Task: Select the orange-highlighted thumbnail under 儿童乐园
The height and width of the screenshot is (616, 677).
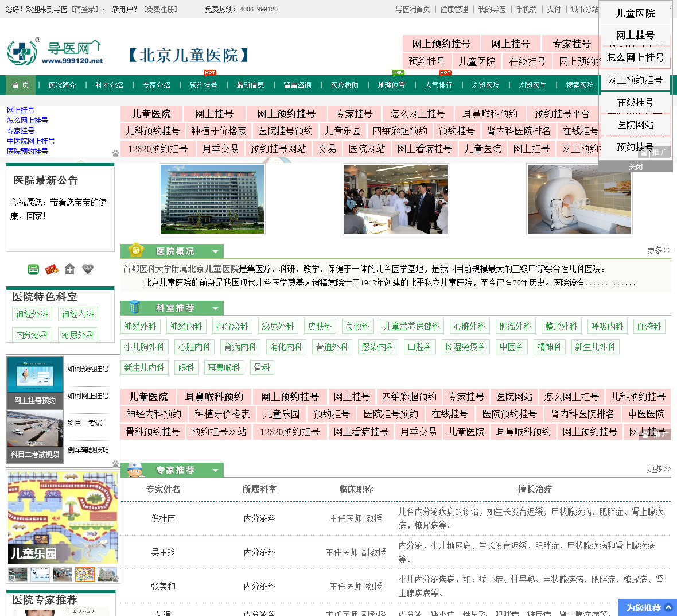Action: 85,575
